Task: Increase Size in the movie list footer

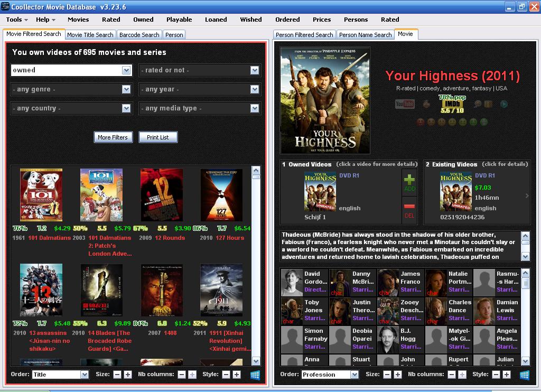Action: click(128, 375)
